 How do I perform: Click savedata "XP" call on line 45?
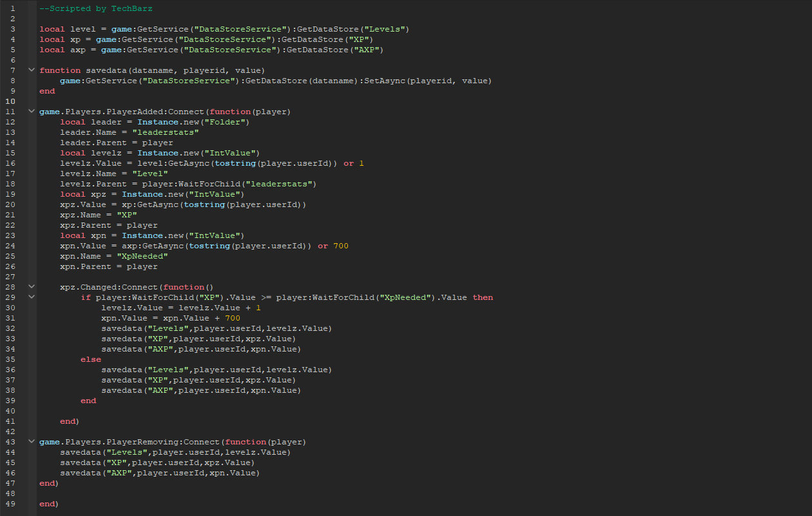coord(157,463)
